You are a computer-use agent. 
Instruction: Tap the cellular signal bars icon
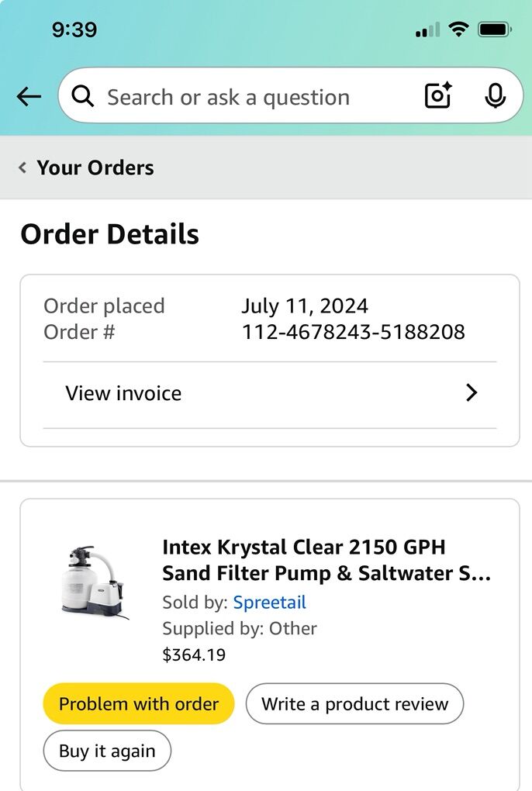click(x=427, y=31)
